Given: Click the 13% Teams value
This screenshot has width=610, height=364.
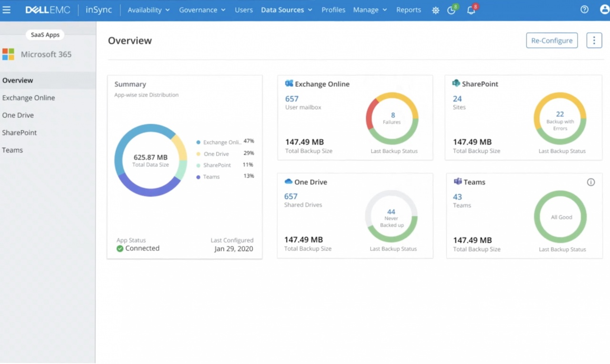Looking at the screenshot, I should 249,176.
